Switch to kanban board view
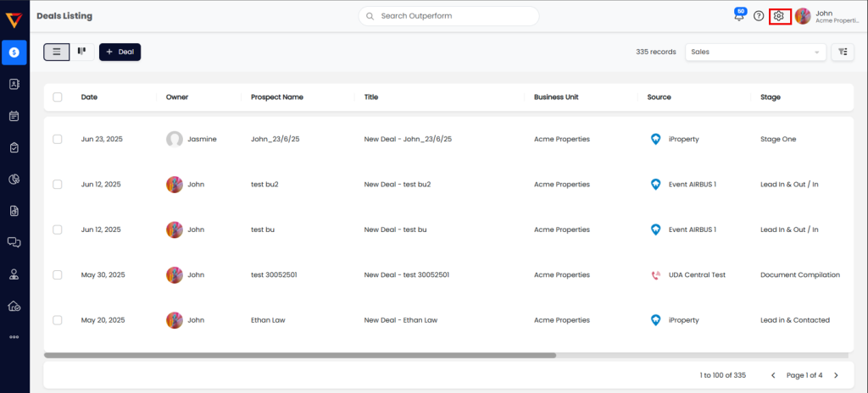 pyautogui.click(x=82, y=52)
